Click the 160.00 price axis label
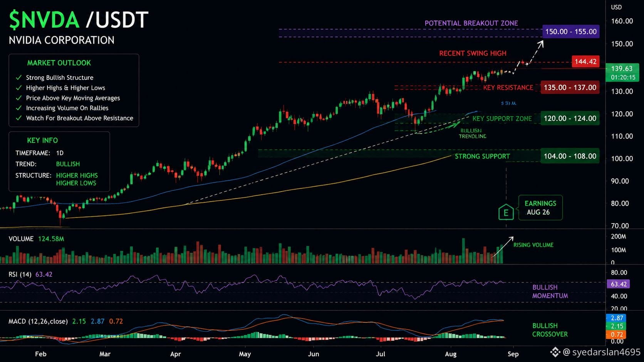The image size is (644, 362). 622,21
